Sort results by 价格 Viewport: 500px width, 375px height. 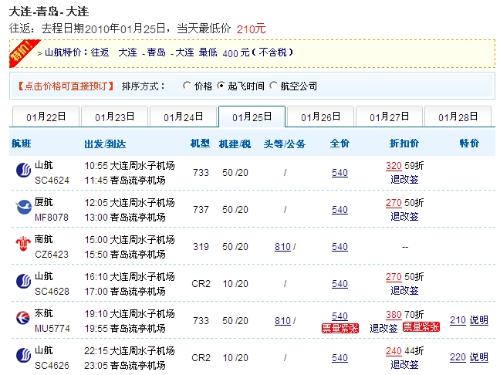(x=187, y=86)
